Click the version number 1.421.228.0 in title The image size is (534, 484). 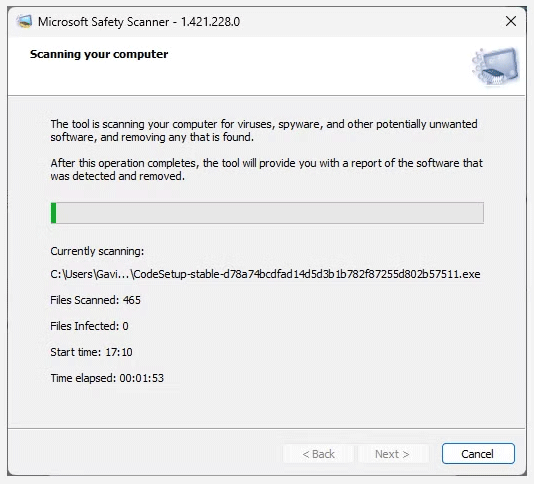tap(210, 22)
